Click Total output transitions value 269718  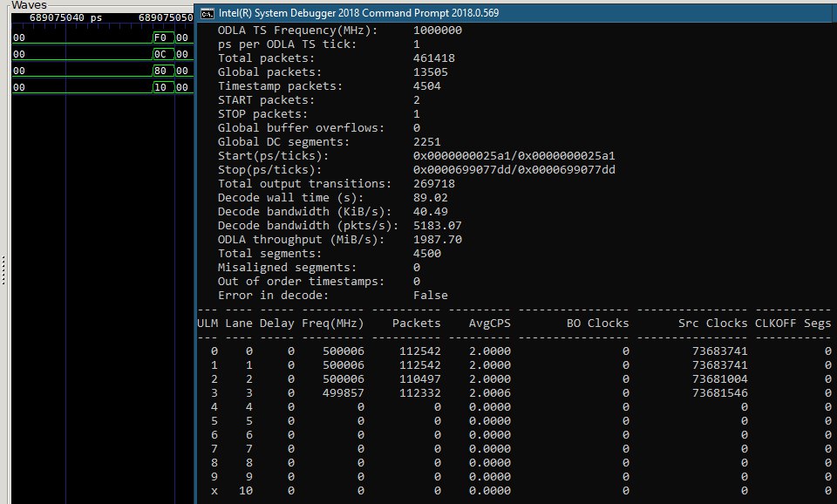point(434,184)
